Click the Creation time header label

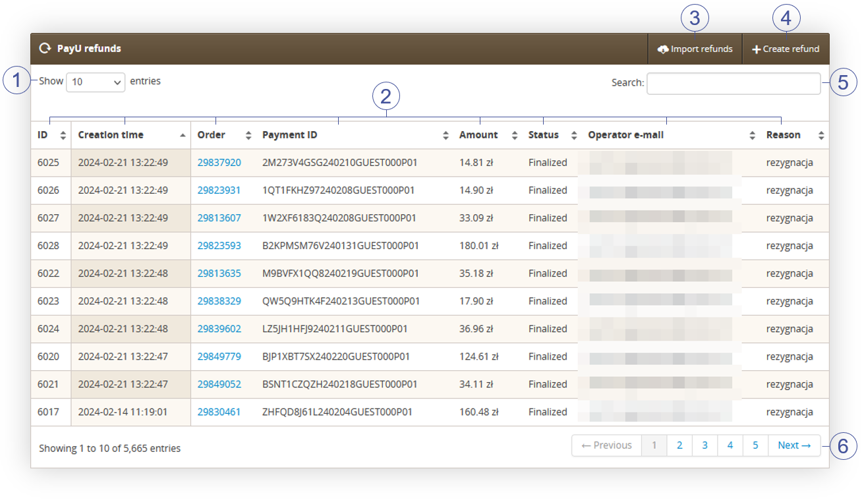(111, 135)
